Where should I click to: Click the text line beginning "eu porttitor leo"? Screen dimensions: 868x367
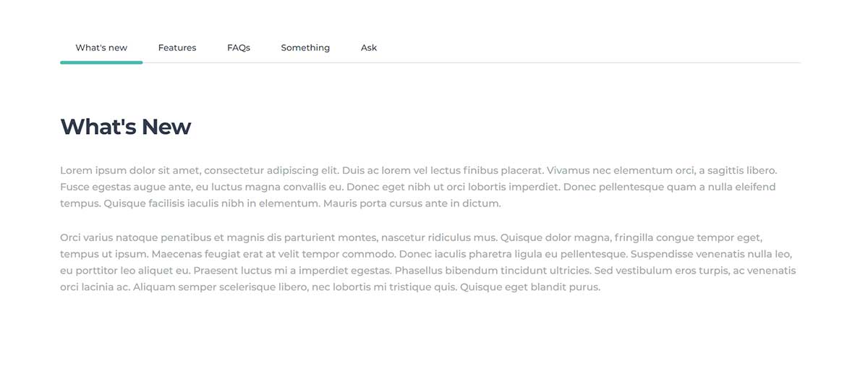point(427,271)
